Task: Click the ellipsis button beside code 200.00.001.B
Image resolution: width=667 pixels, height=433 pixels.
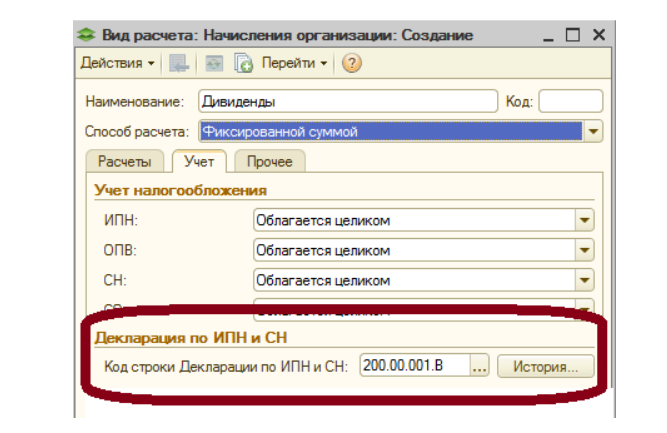Action: click(479, 367)
